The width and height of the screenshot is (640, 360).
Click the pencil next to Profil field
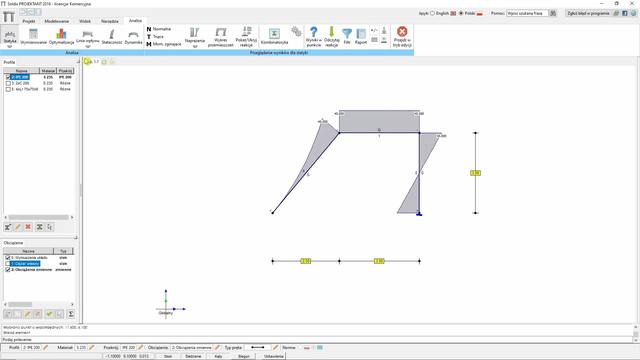[45, 347]
